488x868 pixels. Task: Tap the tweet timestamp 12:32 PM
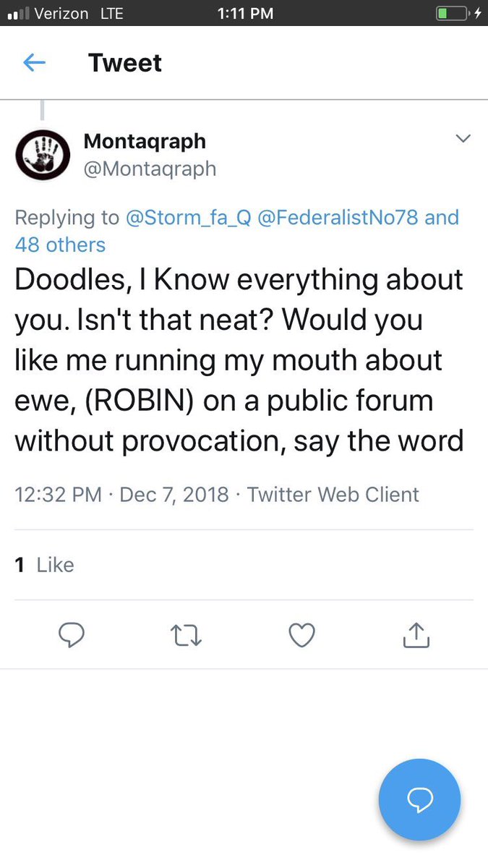click(x=58, y=495)
